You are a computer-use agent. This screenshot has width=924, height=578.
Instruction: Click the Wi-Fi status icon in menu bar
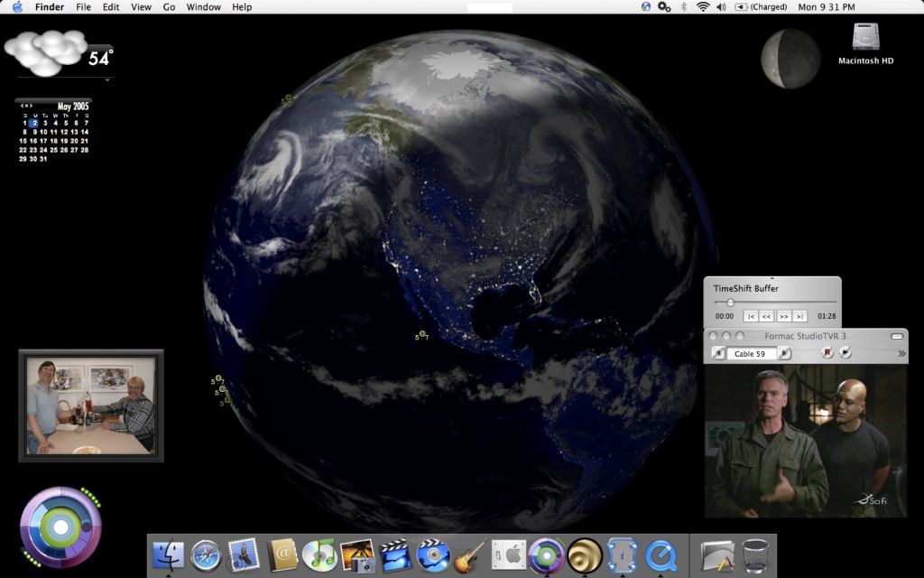(702, 7)
